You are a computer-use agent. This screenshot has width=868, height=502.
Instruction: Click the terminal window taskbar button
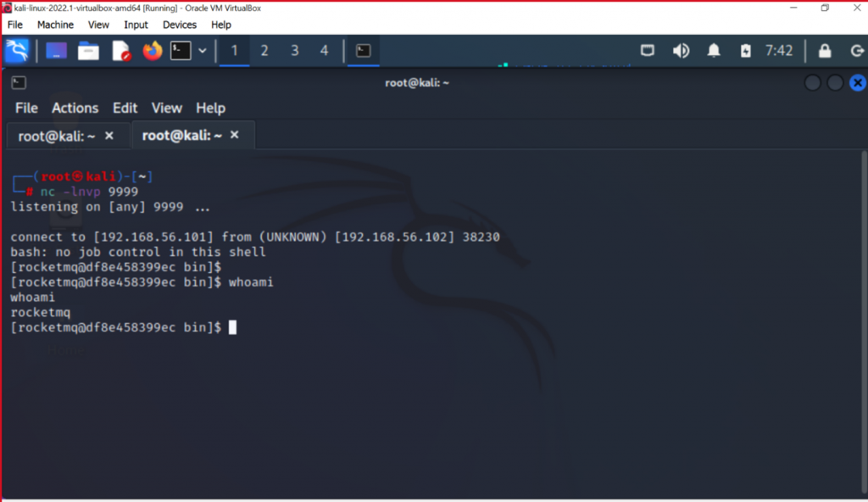pos(363,51)
